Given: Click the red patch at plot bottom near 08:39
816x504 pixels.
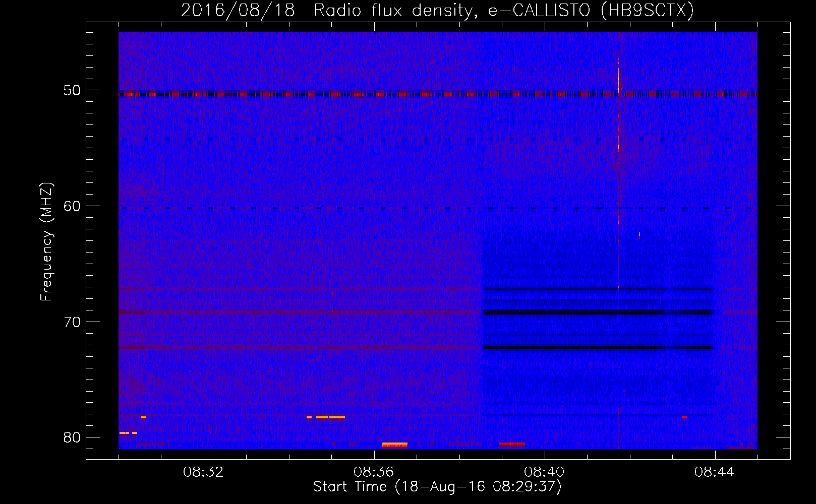Looking at the screenshot, I should click(512, 444).
